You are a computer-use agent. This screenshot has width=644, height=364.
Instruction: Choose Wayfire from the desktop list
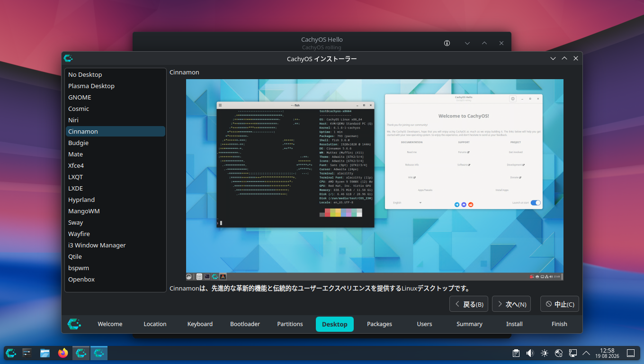click(x=116, y=234)
